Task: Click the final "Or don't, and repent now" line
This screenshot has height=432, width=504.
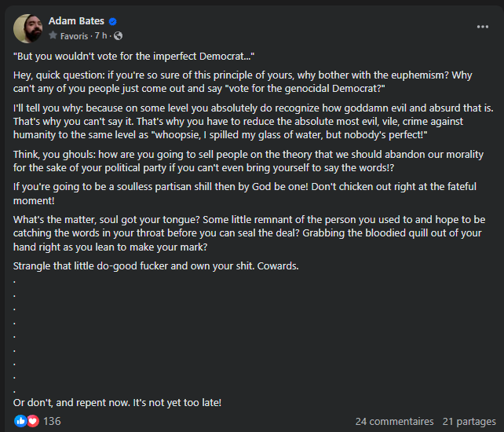Action: tap(118, 402)
